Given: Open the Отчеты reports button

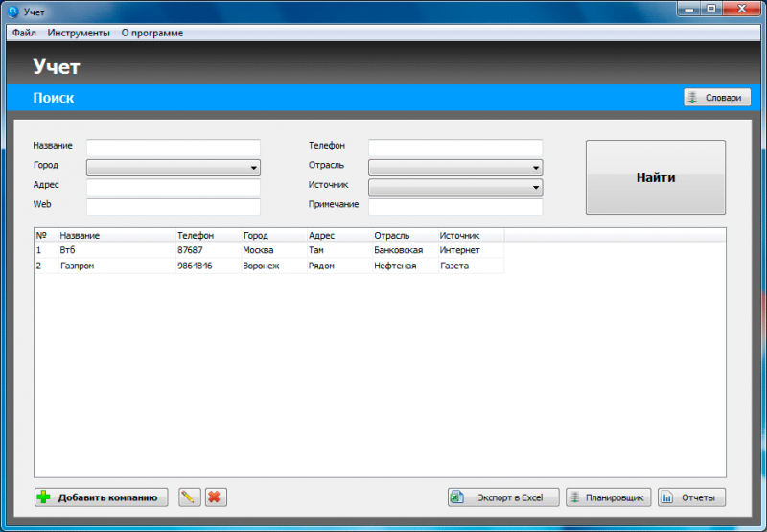Looking at the screenshot, I should tap(691, 497).
